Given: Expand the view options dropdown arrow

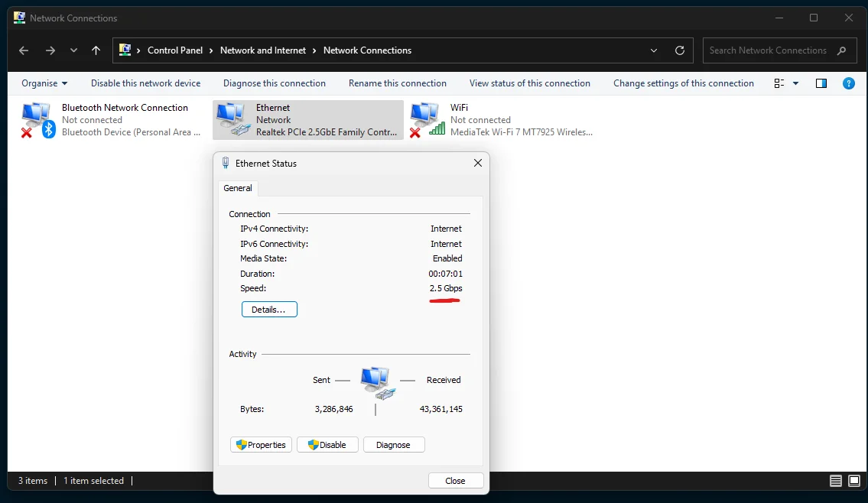Looking at the screenshot, I should coord(795,83).
